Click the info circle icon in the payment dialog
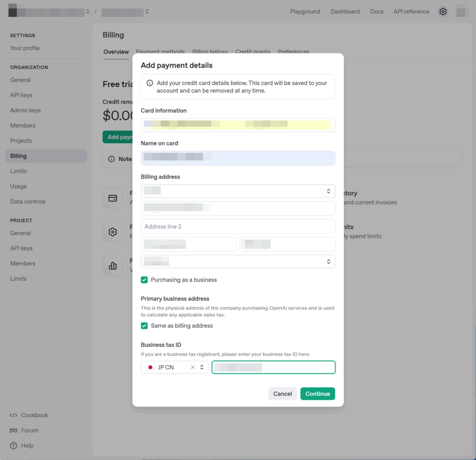The height and width of the screenshot is (460, 476). click(149, 83)
